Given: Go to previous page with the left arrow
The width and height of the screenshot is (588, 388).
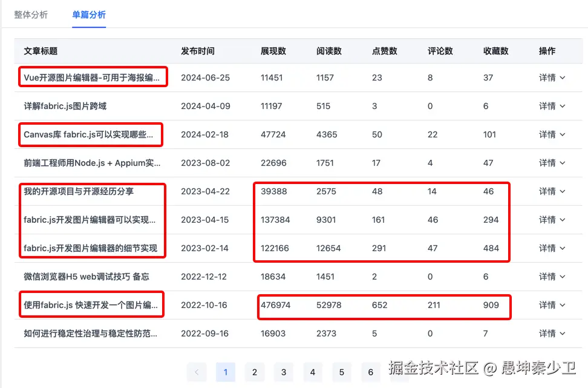Looking at the screenshot, I should 197,372.
